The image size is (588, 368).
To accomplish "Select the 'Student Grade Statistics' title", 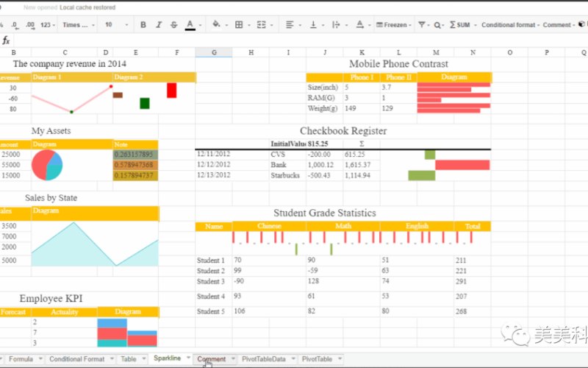I will tap(325, 213).
